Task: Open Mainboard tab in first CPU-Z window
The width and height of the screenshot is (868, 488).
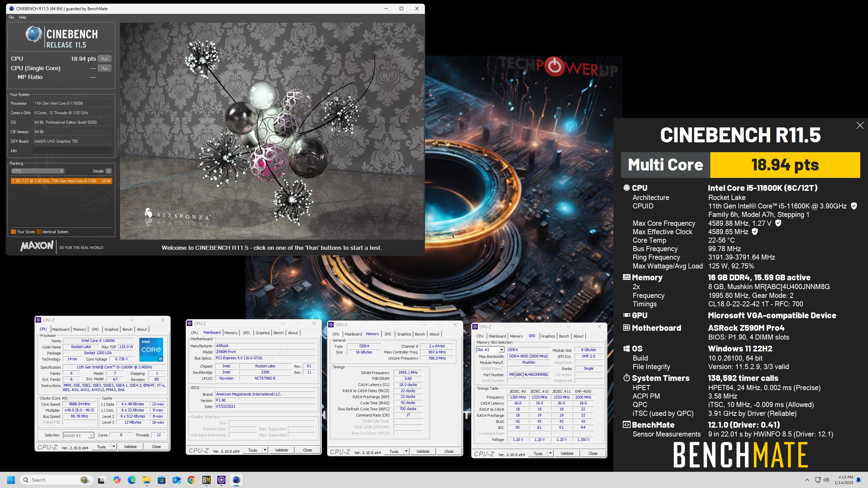Action: click(x=61, y=329)
